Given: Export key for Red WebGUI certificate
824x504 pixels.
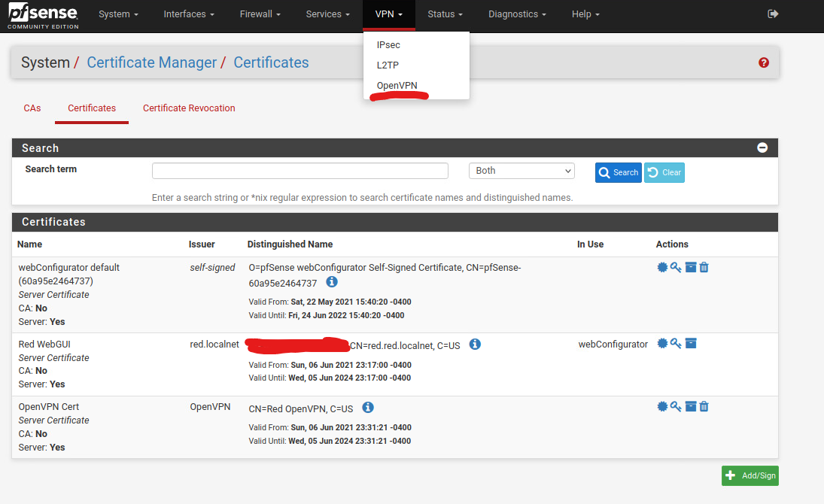Looking at the screenshot, I should [676, 343].
